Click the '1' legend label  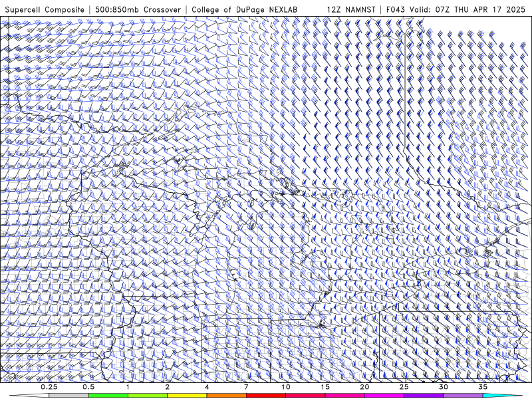click(128, 387)
